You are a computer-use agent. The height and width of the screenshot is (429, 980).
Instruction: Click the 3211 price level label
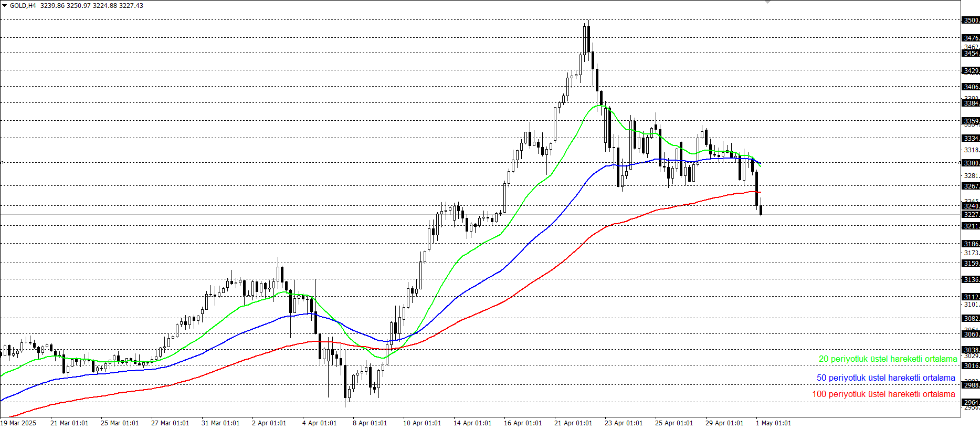click(x=971, y=226)
